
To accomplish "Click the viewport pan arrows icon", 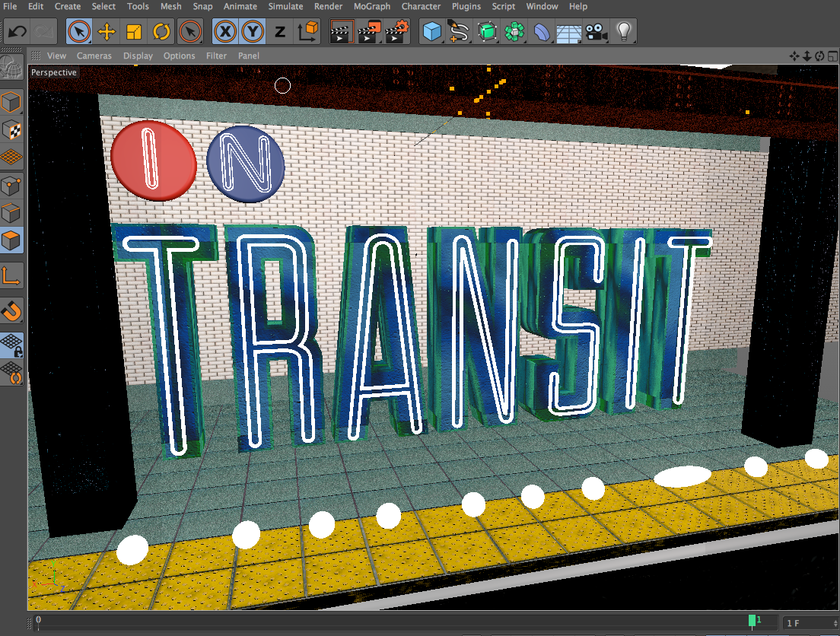I will 794,56.
